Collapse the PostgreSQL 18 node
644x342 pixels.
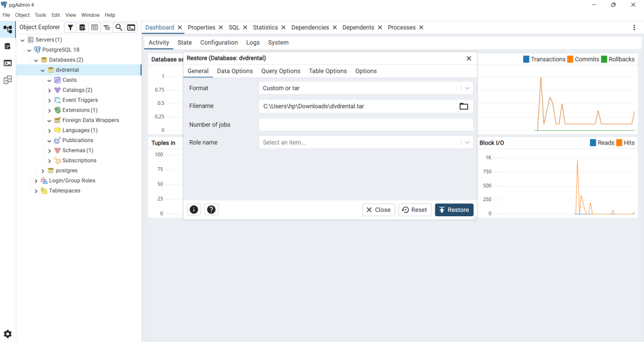29,50
